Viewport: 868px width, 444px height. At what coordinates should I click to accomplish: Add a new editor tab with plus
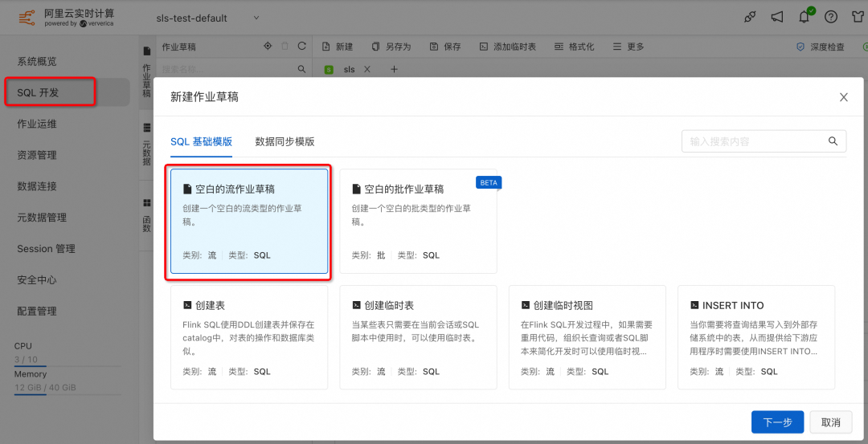tap(394, 70)
